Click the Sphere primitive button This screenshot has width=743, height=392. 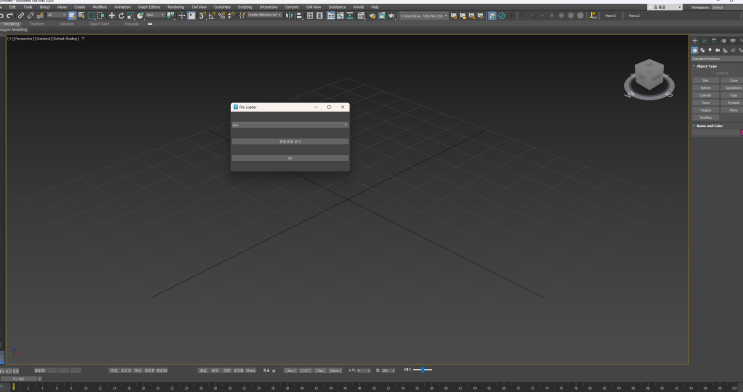(706, 88)
